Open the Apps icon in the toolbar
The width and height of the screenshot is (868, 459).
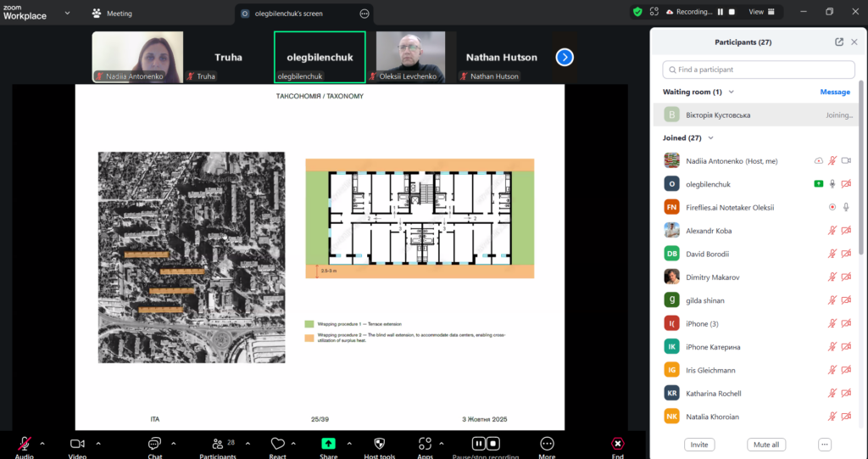426,444
